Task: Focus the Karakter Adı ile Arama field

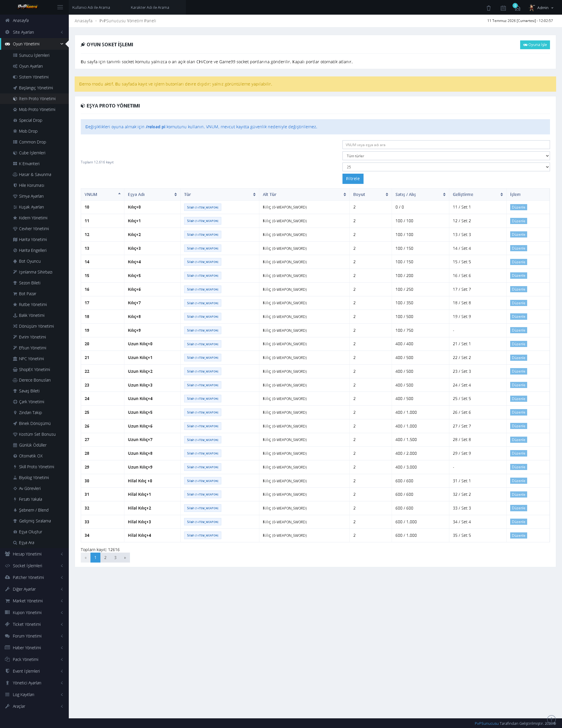Action: 157,7
